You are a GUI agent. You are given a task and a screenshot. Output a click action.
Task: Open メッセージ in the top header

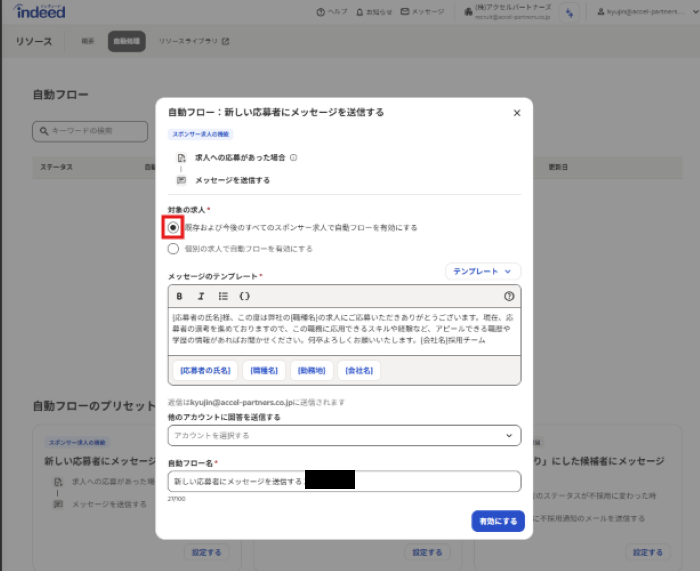(x=422, y=12)
